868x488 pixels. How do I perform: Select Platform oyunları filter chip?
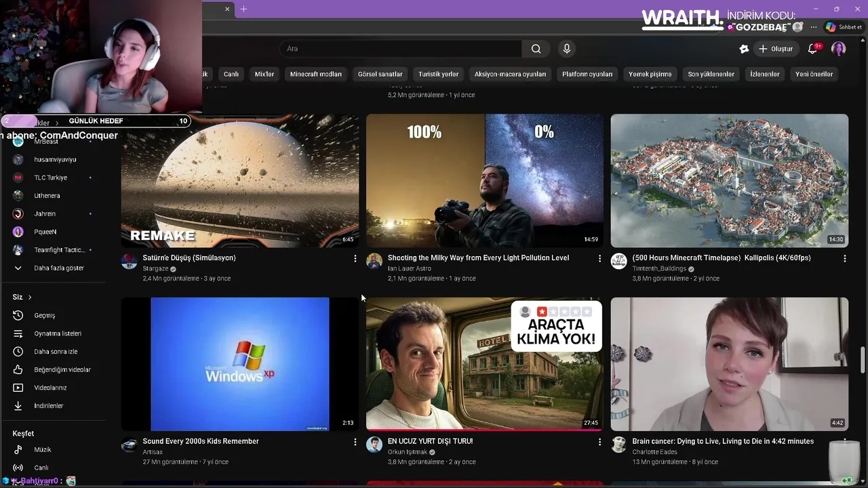tap(587, 74)
